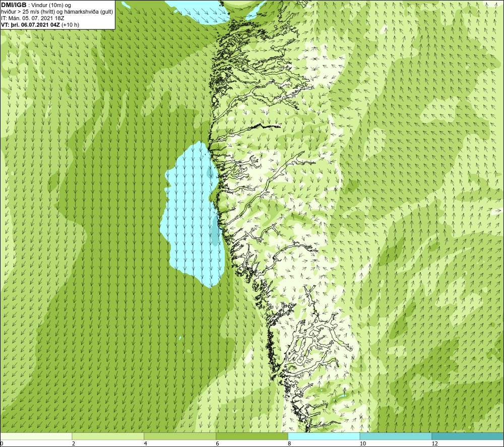Image resolution: width=504 pixels, height=447 pixels.
Task: Select the light cyan 8–10 color scale segment
Action: click(x=324, y=436)
